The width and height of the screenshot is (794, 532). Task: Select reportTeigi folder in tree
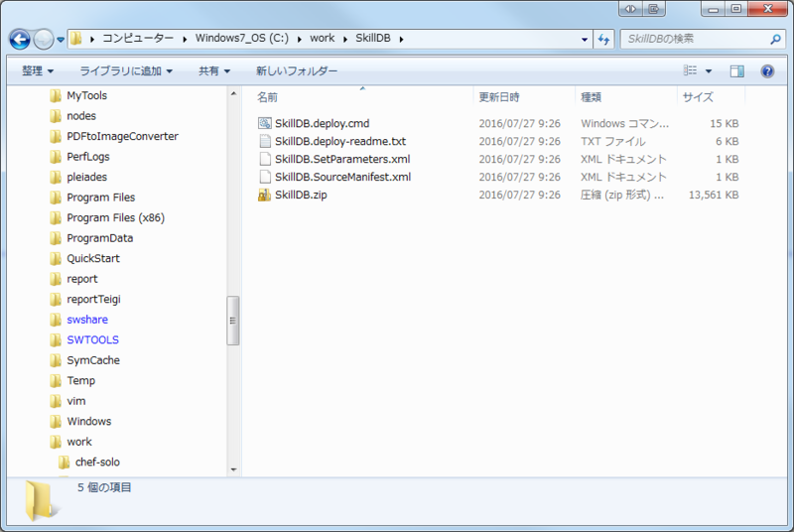tap(93, 299)
